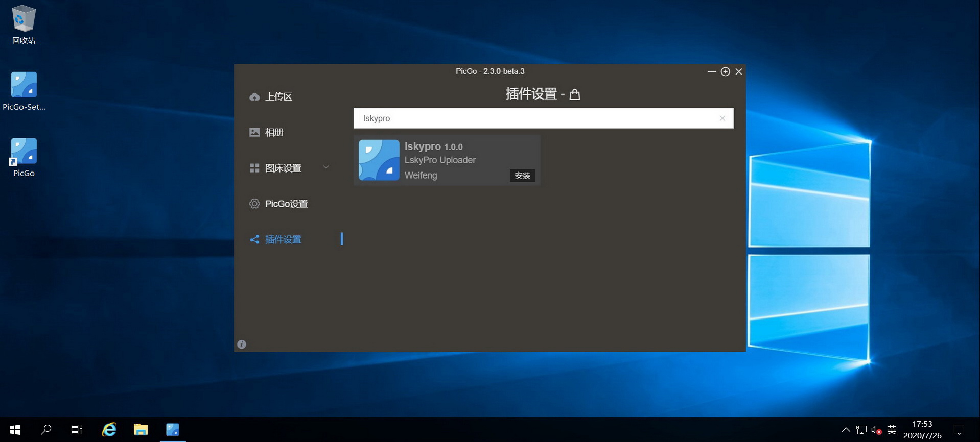Expand the 图床设置 section
The image size is (980, 442).
(289, 168)
